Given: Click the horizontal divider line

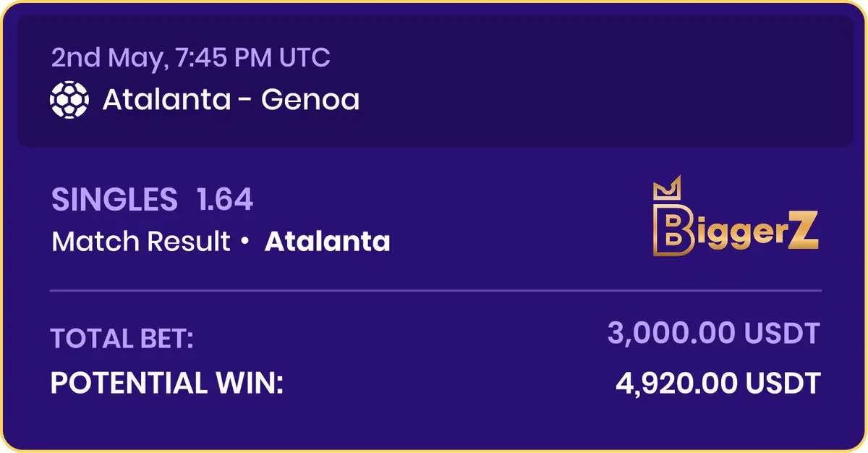Looking at the screenshot, I should coord(435,291).
